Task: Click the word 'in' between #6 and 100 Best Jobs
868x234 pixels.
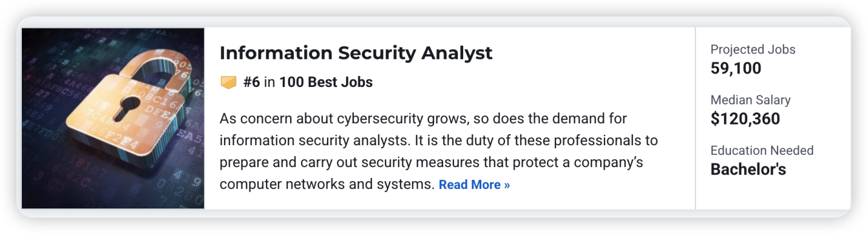Action: [x=270, y=82]
